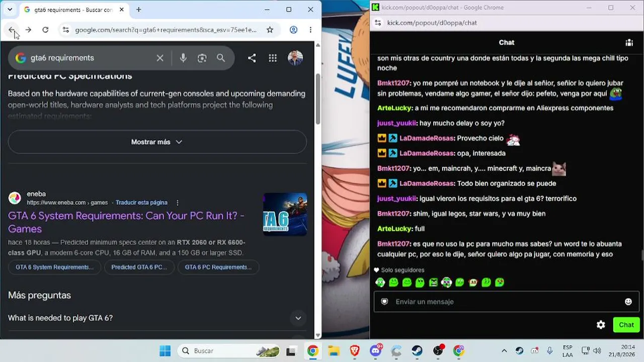644x362 pixels.
Task: Click juust_yuukii on the 'hay mucho delay' message
Action: click(x=396, y=123)
